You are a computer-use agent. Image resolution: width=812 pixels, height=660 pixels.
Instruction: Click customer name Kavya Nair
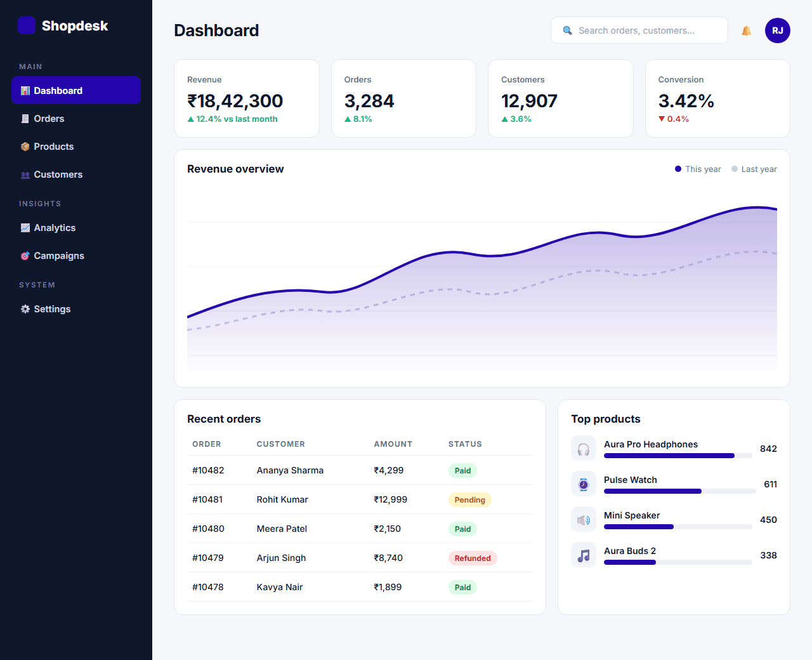280,587
